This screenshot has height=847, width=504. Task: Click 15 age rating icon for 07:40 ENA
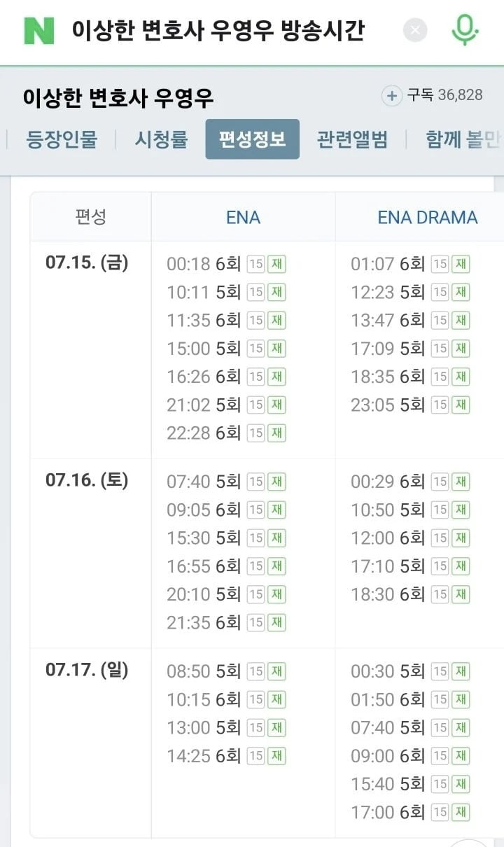click(x=255, y=482)
